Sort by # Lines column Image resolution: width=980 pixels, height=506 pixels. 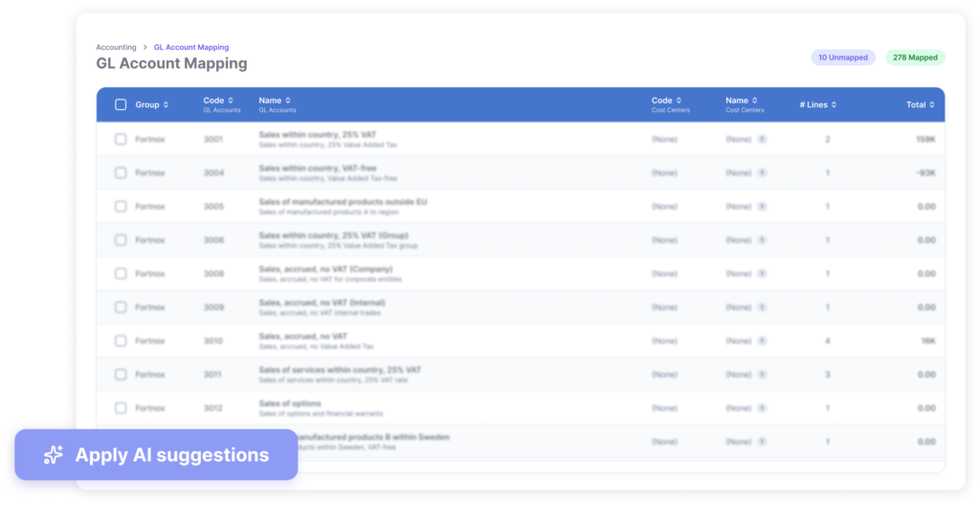tap(818, 105)
